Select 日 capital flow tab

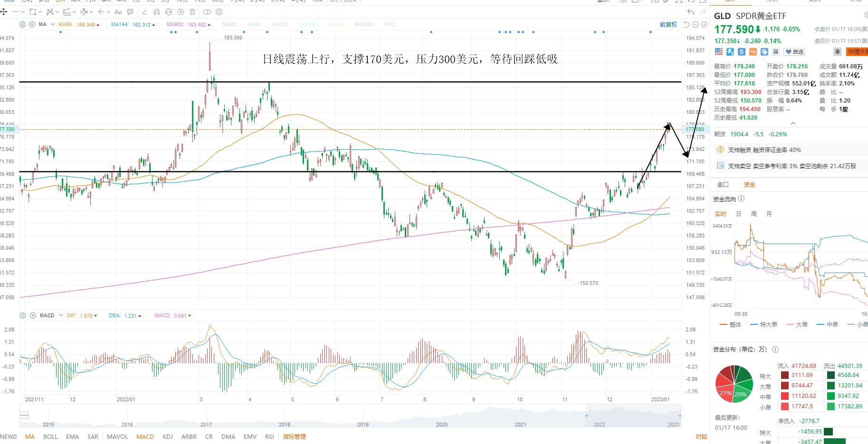[x=739, y=214]
